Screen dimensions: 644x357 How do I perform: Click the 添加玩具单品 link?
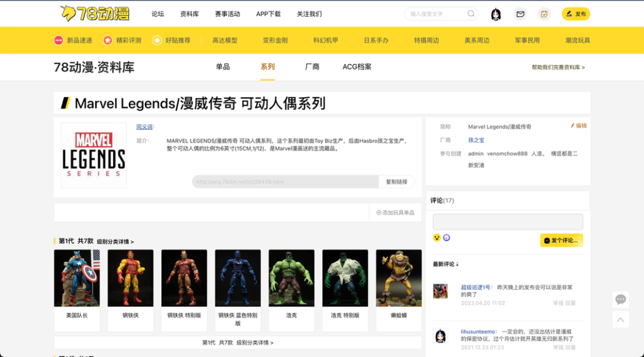point(395,213)
